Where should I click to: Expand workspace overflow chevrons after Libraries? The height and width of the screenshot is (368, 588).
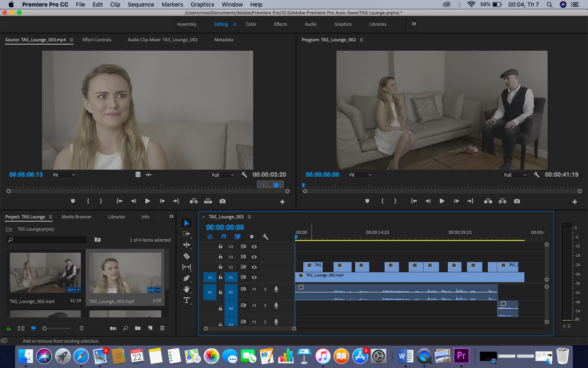[x=414, y=24]
